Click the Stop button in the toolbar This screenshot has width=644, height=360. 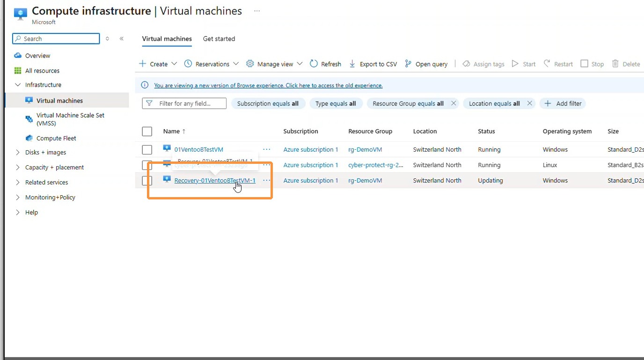tap(592, 64)
